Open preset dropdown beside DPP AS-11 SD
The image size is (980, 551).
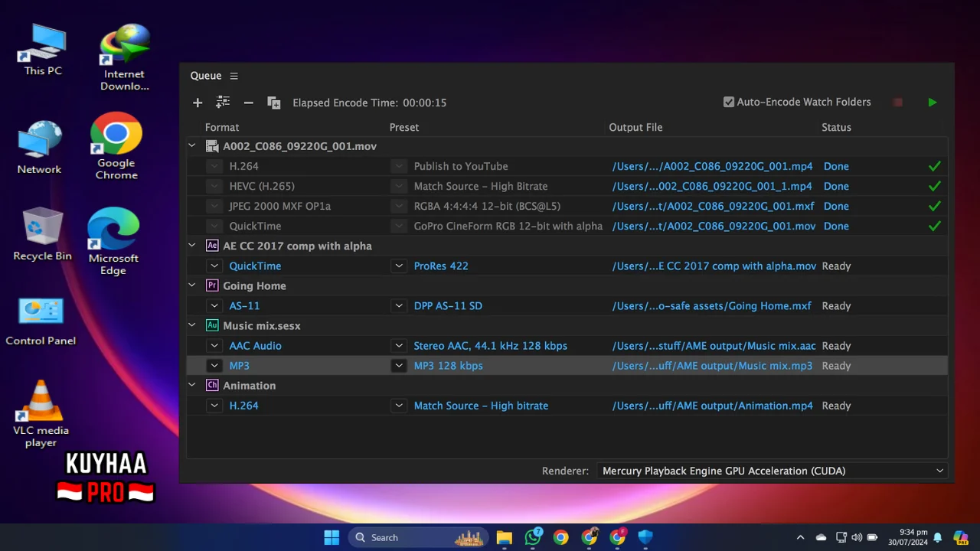[x=399, y=305]
